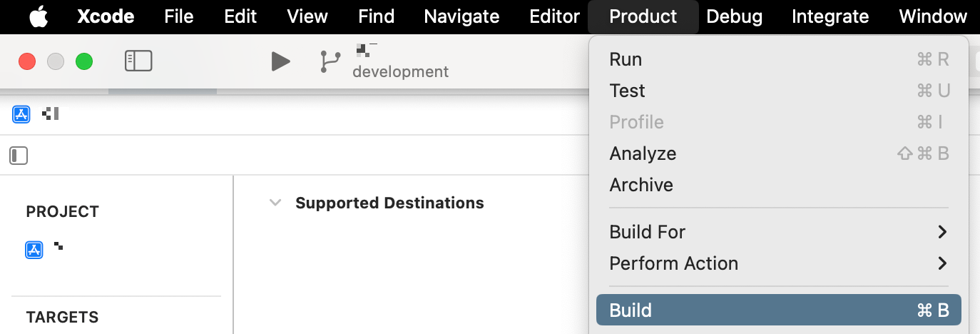Click the development branch label

pos(400,72)
